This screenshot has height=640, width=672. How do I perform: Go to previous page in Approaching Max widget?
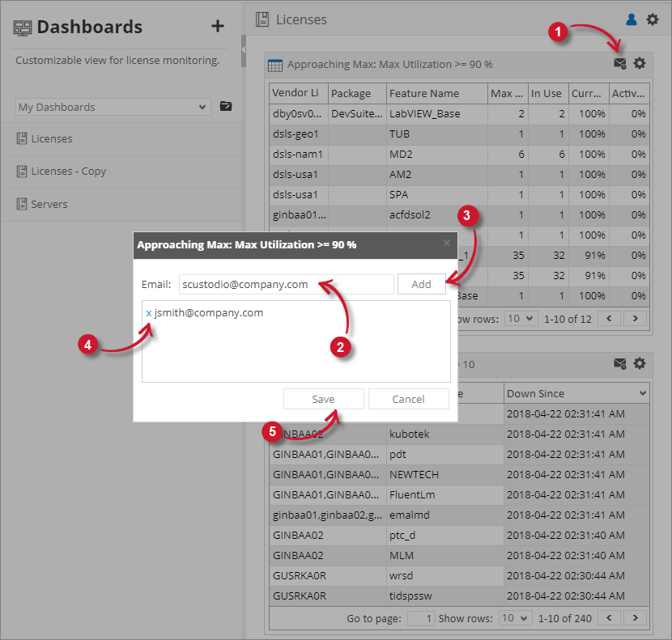click(x=609, y=318)
